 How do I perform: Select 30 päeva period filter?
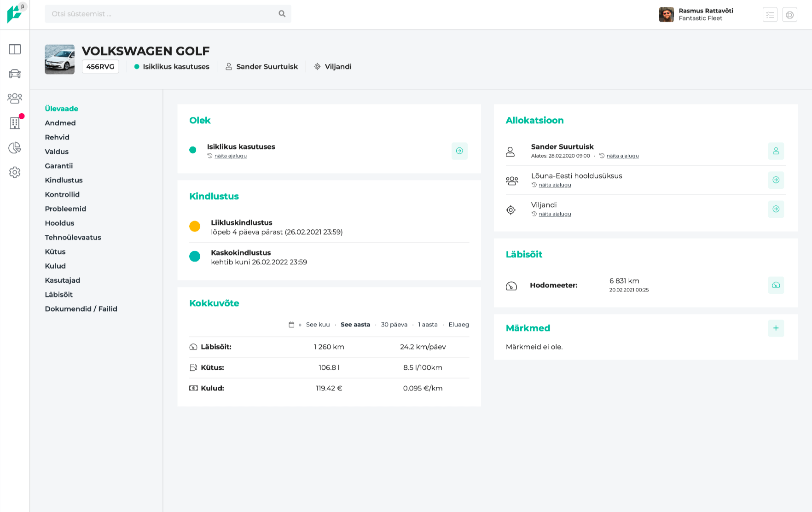394,325
